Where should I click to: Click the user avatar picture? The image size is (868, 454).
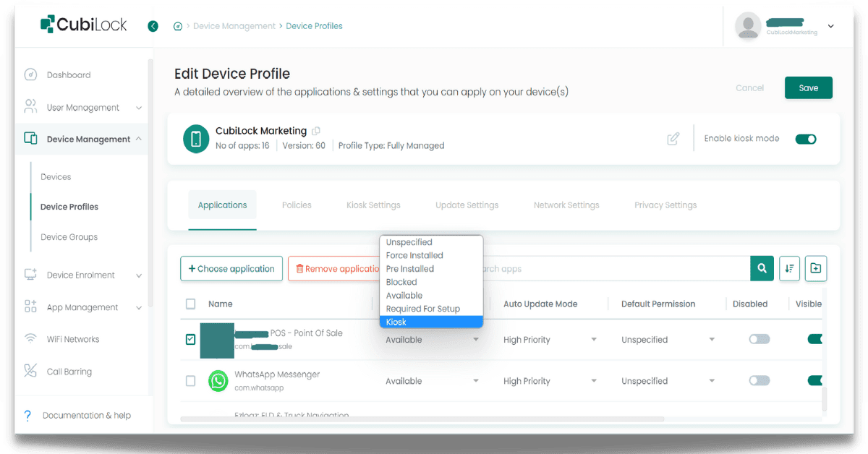[748, 26]
